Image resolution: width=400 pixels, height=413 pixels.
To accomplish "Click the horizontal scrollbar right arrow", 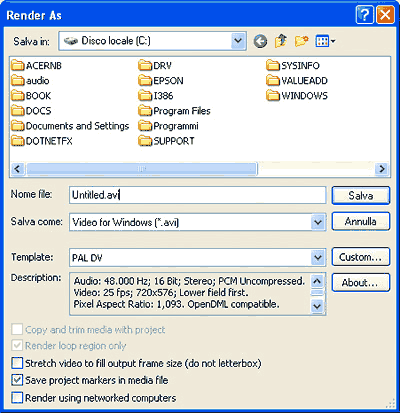I will click(x=382, y=169).
